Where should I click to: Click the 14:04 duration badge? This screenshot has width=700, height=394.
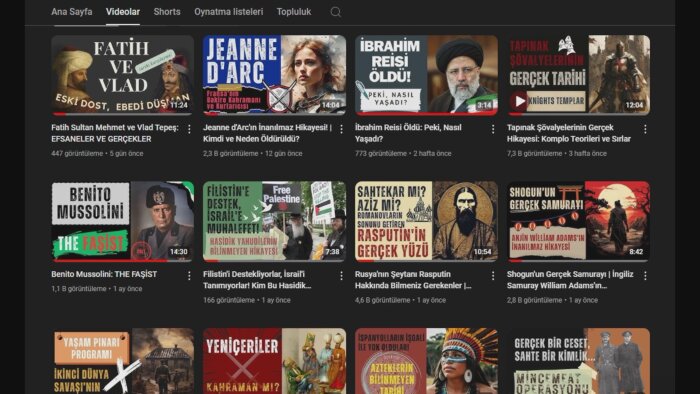[331, 105]
